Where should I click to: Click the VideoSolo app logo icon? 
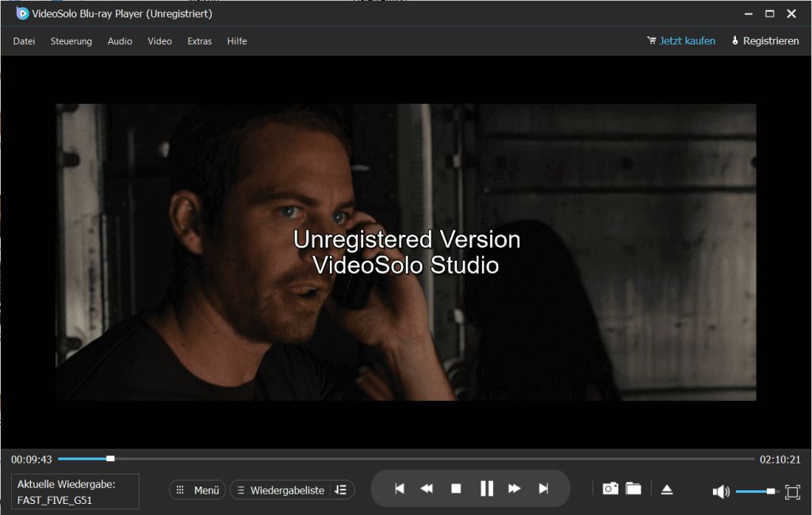click(22, 13)
